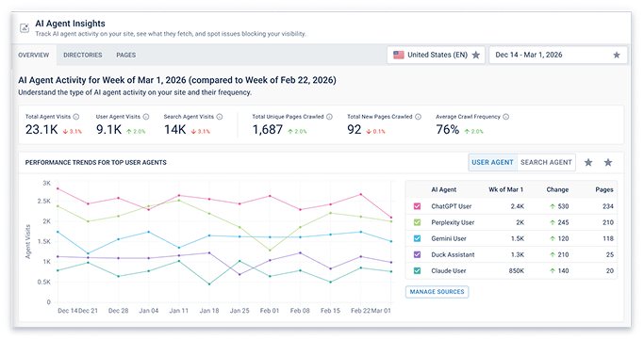The width and height of the screenshot is (644, 340).
Task: Star the United States (EN) selector
Action: [476, 55]
